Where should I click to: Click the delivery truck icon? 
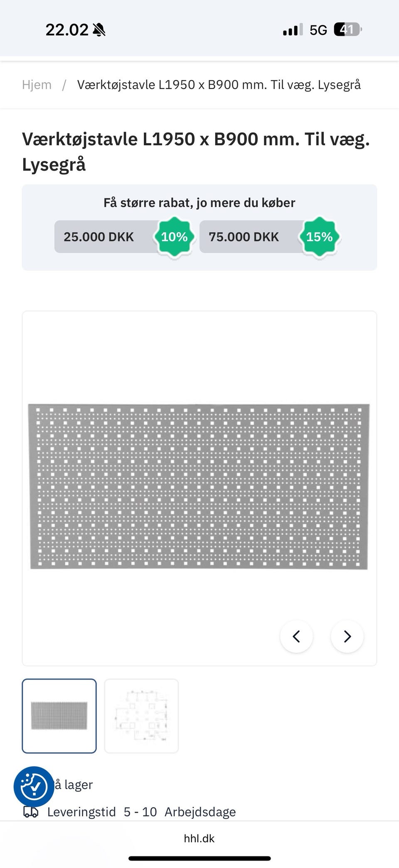[31, 812]
